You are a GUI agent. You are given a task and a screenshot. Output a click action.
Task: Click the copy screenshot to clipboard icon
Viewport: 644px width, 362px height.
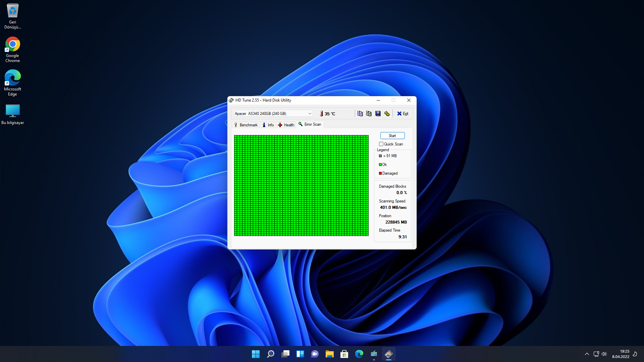pos(369,114)
